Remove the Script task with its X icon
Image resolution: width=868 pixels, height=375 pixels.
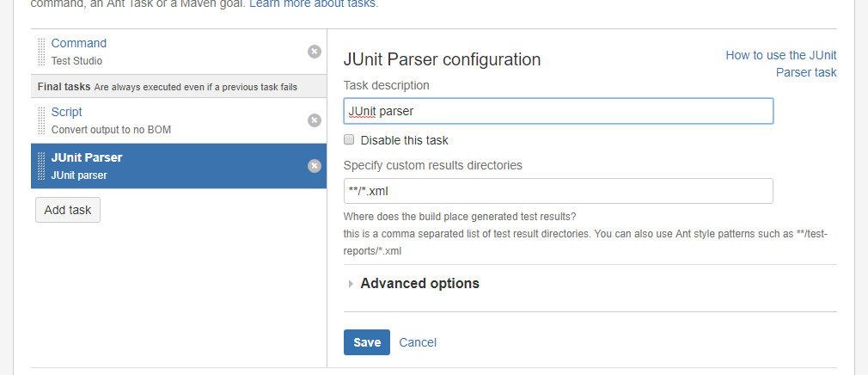click(315, 120)
